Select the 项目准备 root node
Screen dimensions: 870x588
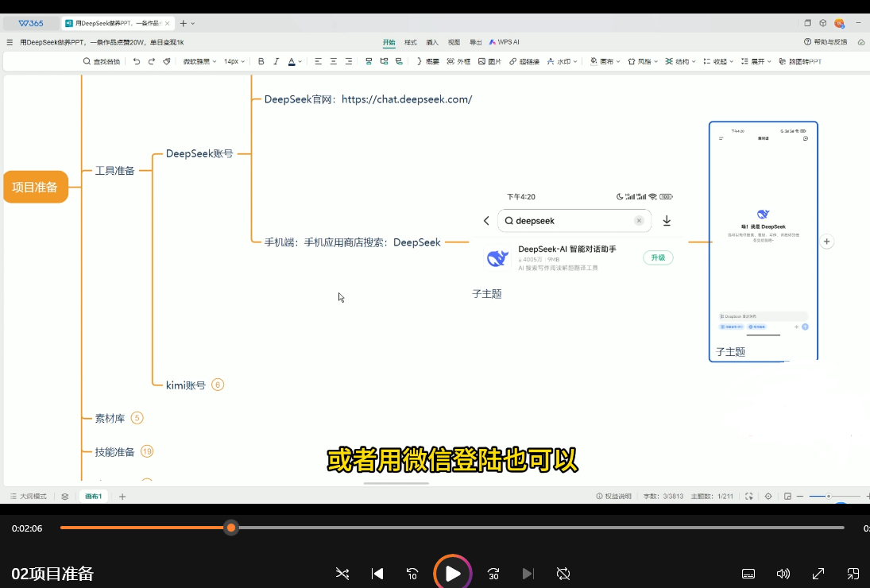pos(36,187)
